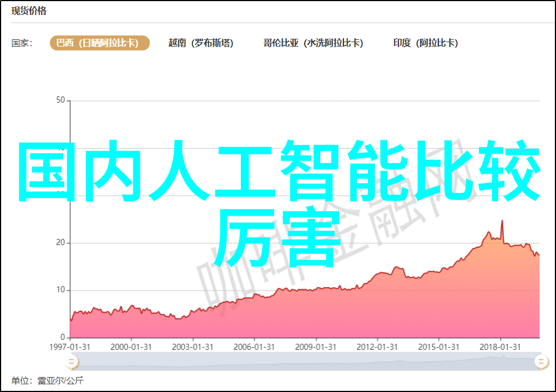
Task: Click the 2015-01-31 x-axis label
Action: click(439, 347)
